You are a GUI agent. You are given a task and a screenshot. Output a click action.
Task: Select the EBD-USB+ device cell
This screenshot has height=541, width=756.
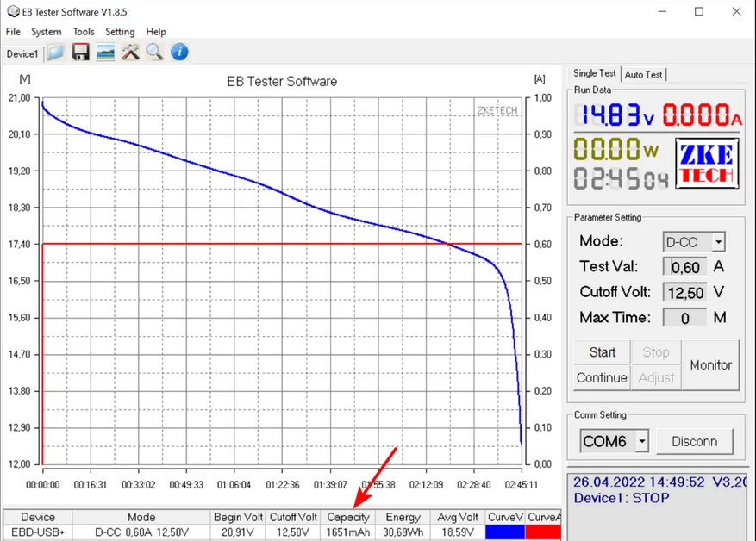point(38,532)
